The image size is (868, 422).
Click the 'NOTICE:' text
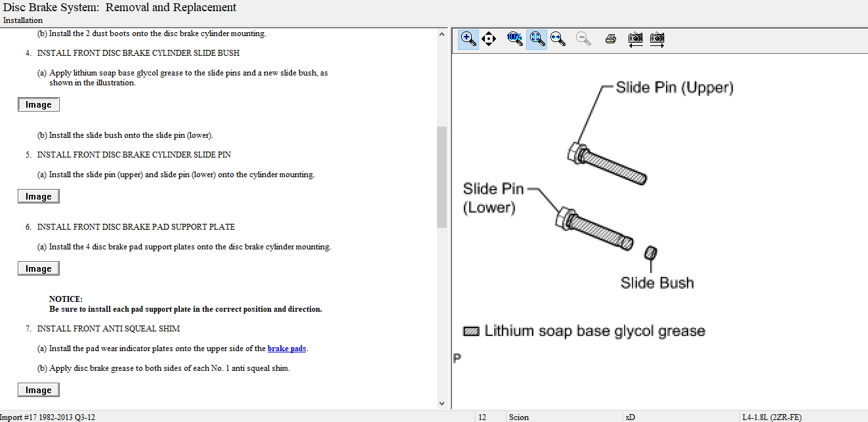(x=66, y=299)
